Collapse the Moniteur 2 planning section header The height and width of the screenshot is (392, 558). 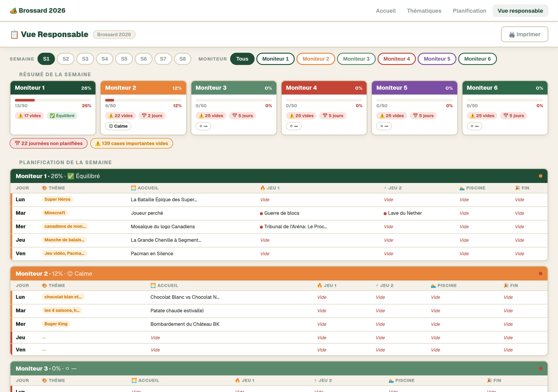279,274
